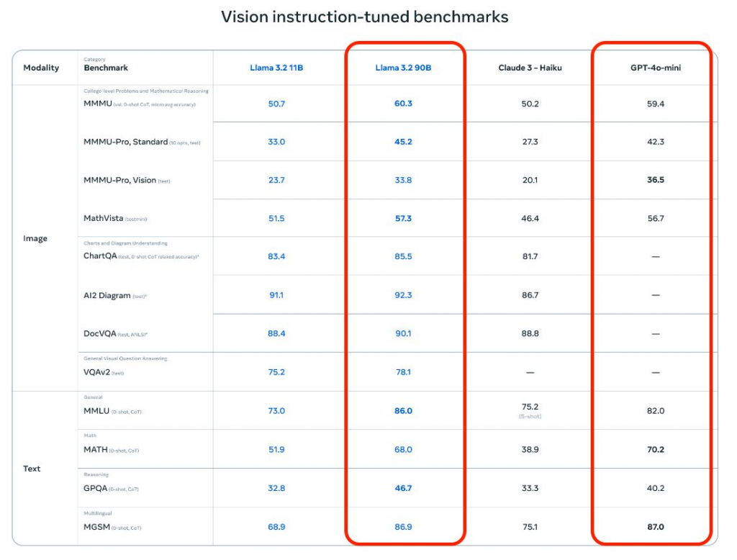Select the GPT-4o-mini MATH score 70.2
Image resolution: width=737 pixels, height=560 pixels.
click(656, 449)
